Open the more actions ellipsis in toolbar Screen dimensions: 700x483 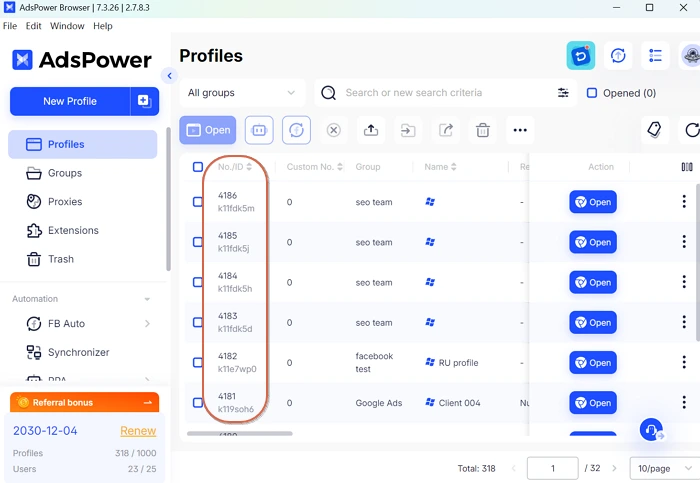(520, 130)
